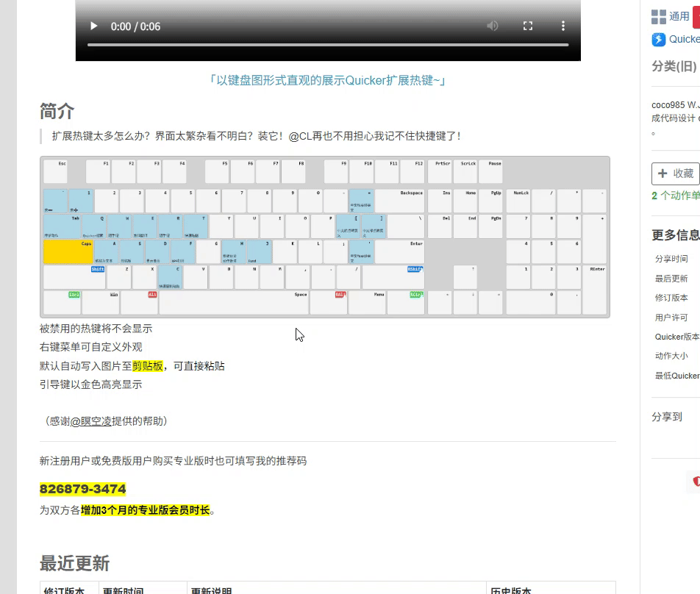Click the 最后更新 label in the sidebar
This screenshot has height=594, width=700.
click(x=671, y=279)
